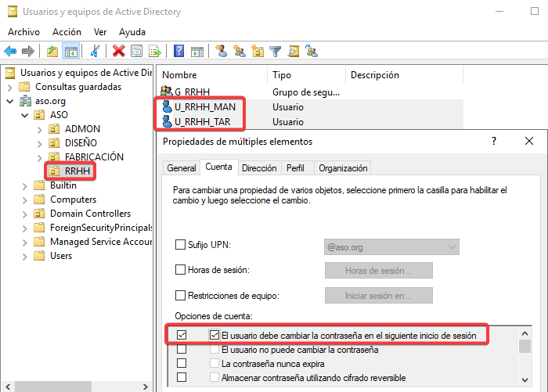
Task: Click the Iniciar sesión en... button
Action: click(378, 296)
